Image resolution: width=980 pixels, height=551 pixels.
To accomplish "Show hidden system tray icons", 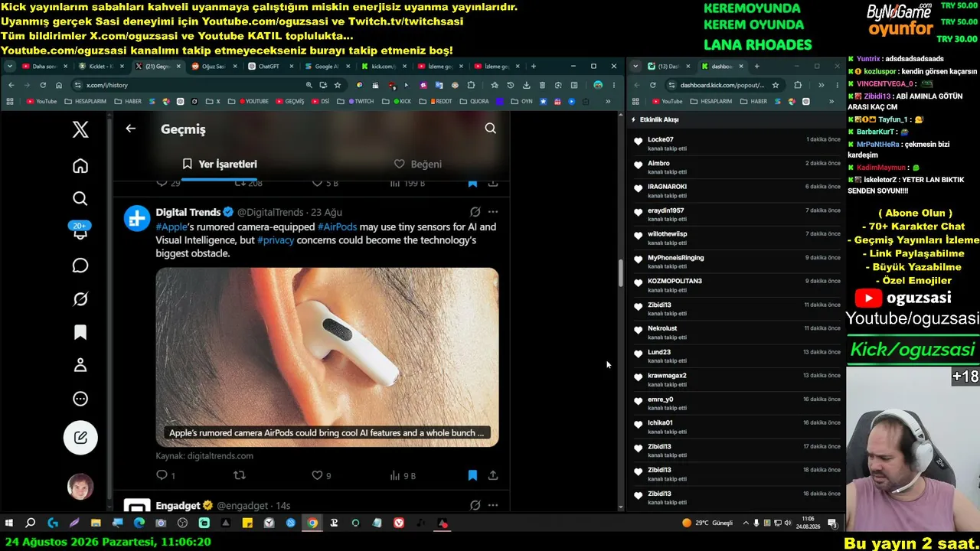I will (746, 523).
